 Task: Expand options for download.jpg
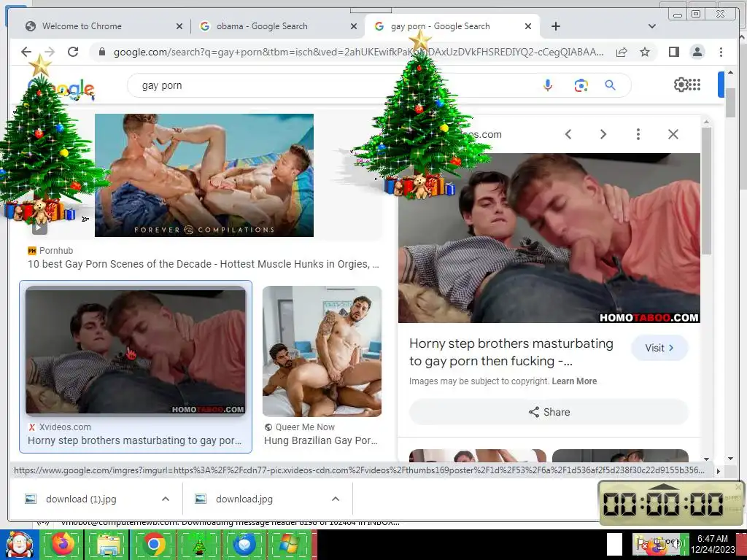pos(336,499)
